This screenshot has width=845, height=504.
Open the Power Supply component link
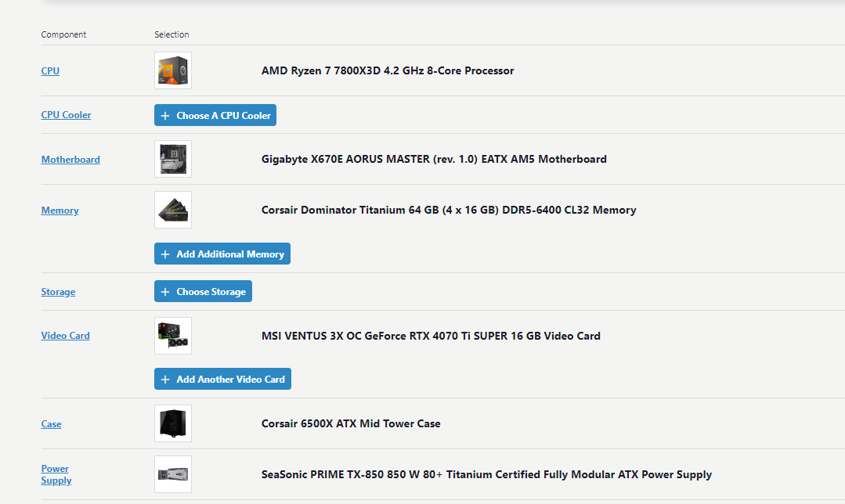56,474
